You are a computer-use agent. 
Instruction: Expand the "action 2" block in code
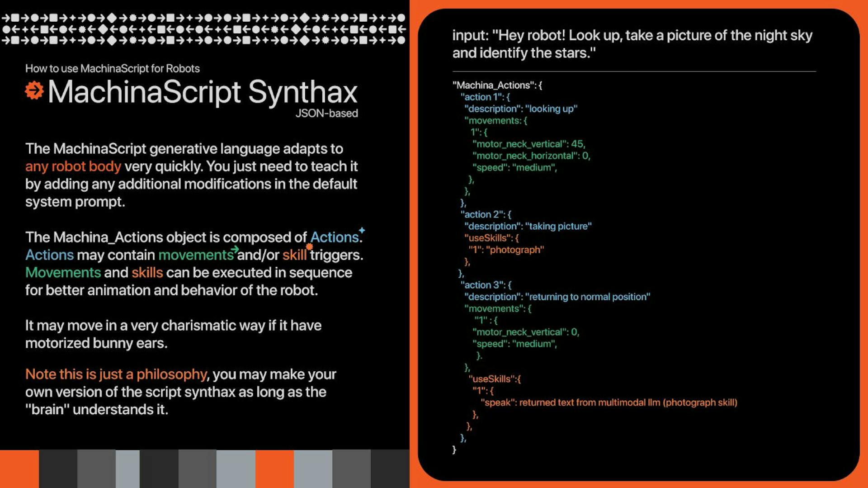click(485, 214)
